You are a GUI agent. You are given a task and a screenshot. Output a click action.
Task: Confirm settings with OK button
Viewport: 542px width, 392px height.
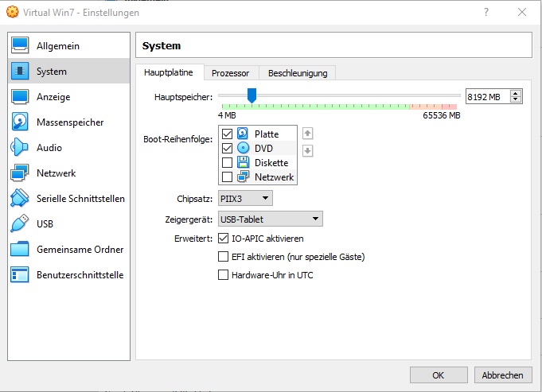pos(439,375)
